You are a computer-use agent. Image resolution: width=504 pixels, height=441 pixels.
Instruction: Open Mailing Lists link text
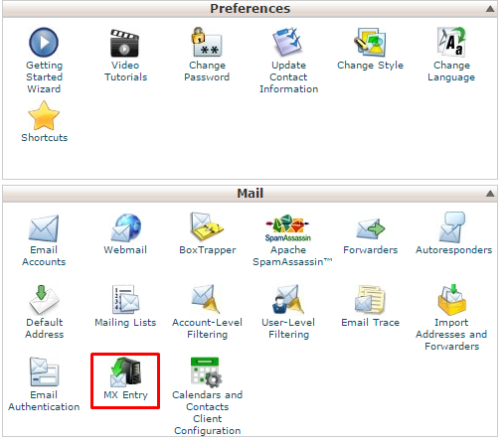(x=125, y=323)
